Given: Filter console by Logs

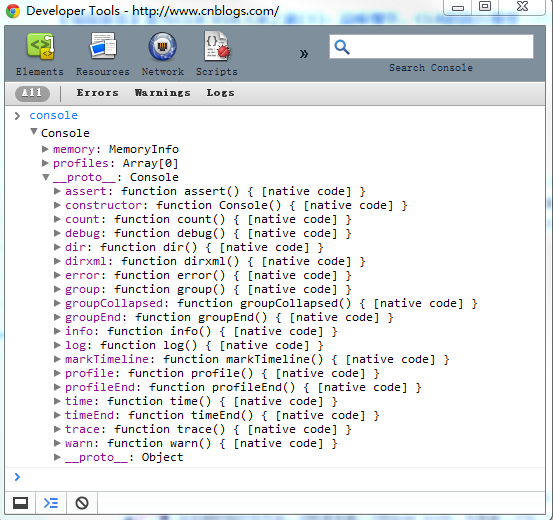Looking at the screenshot, I should click(220, 93).
